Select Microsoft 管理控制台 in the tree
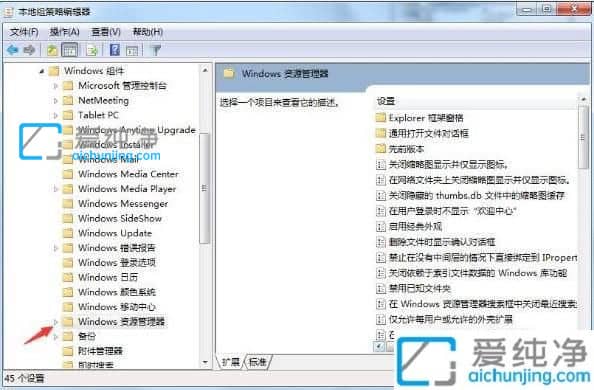 point(122,86)
